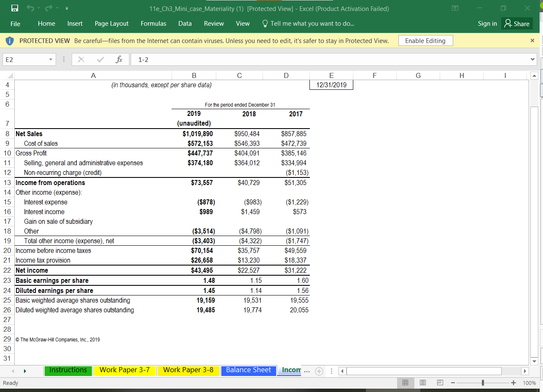
Task: Click 2019 Net income value $43,495
Action: pos(194,270)
